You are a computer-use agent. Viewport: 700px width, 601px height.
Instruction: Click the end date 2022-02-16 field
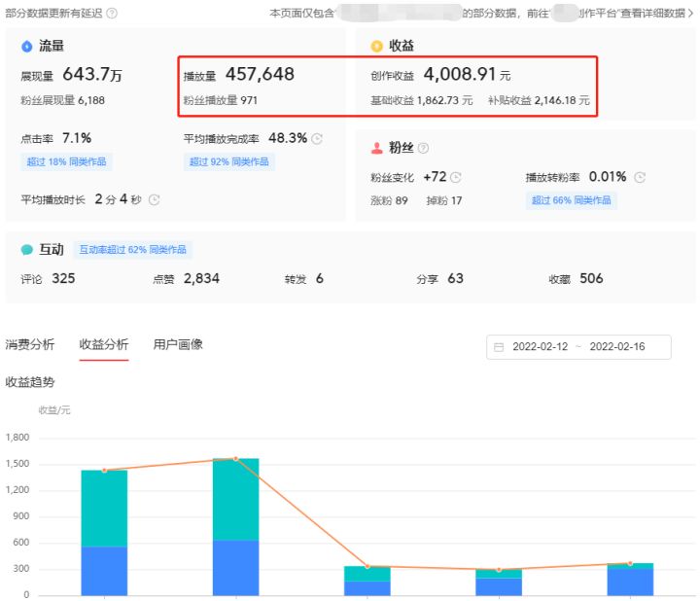pyautogui.click(x=616, y=347)
